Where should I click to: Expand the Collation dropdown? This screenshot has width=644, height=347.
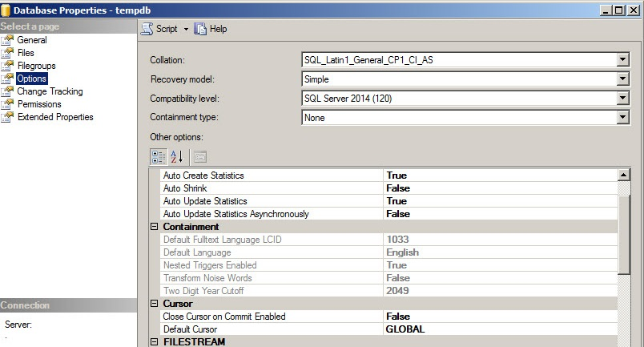coord(622,60)
